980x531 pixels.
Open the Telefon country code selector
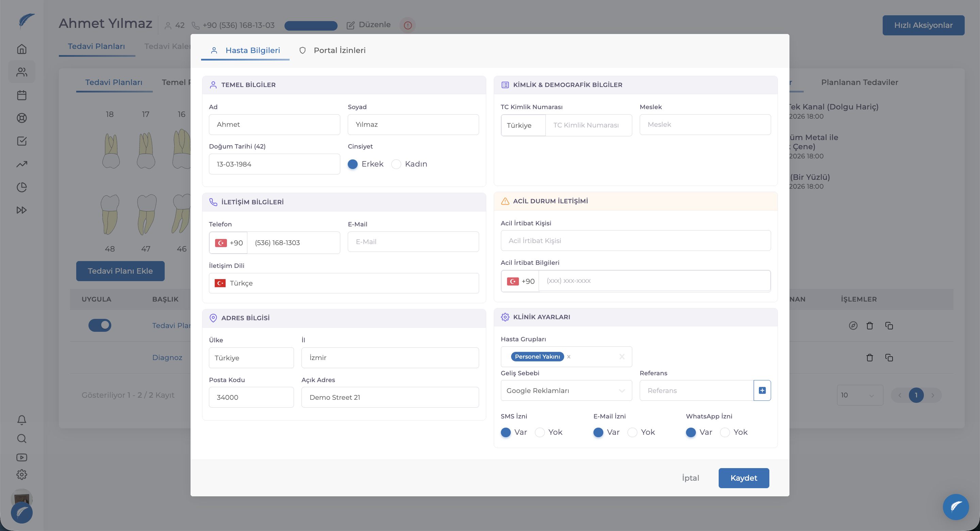coord(228,243)
